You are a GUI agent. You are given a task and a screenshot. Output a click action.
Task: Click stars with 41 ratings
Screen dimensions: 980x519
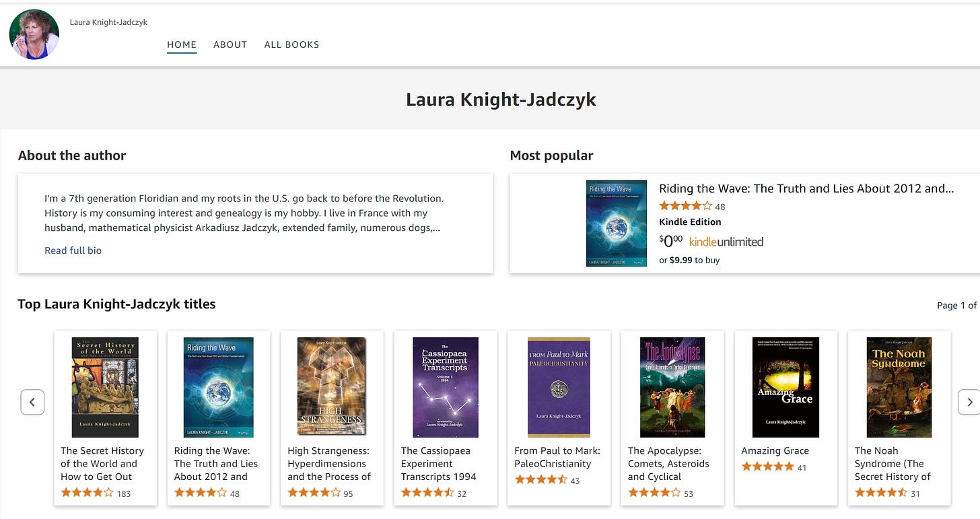pyautogui.click(x=767, y=466)
